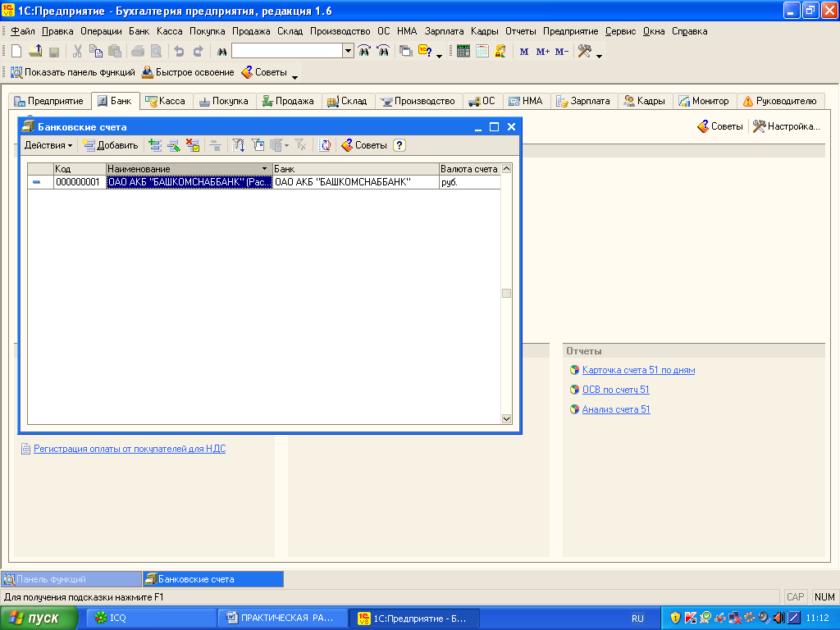Image resolution: width=840 pixels, height=630 pixels.
Task: Click the help question mark icon in Банковские счета
Action: point(399,145)
